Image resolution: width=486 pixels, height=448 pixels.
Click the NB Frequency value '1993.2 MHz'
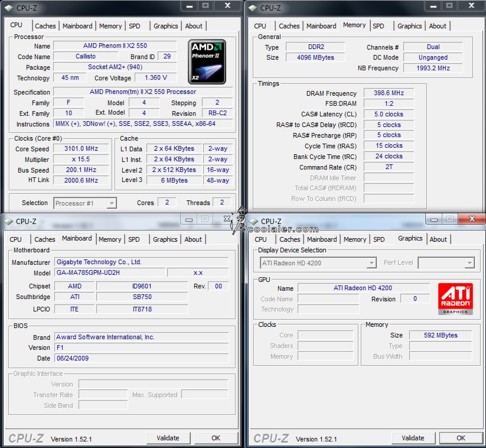coord(433,68)
